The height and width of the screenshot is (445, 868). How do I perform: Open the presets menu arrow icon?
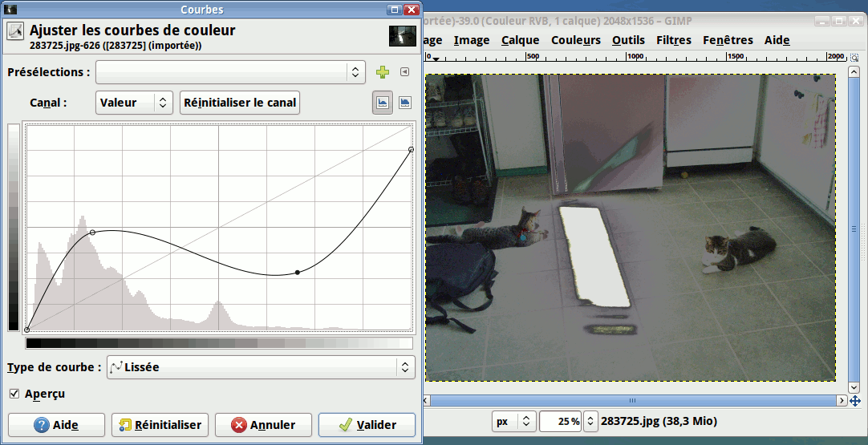(x=404, y=72)
